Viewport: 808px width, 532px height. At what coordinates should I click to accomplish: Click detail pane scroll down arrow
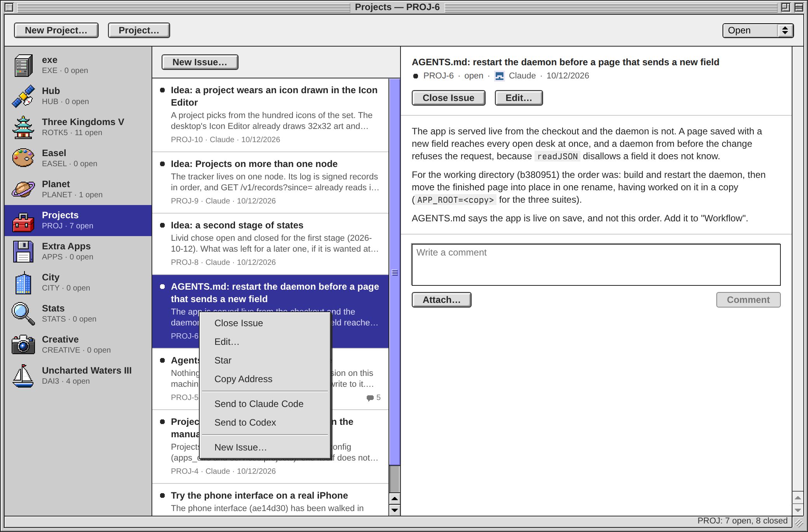pyautogui.click(x=798, y=510)
